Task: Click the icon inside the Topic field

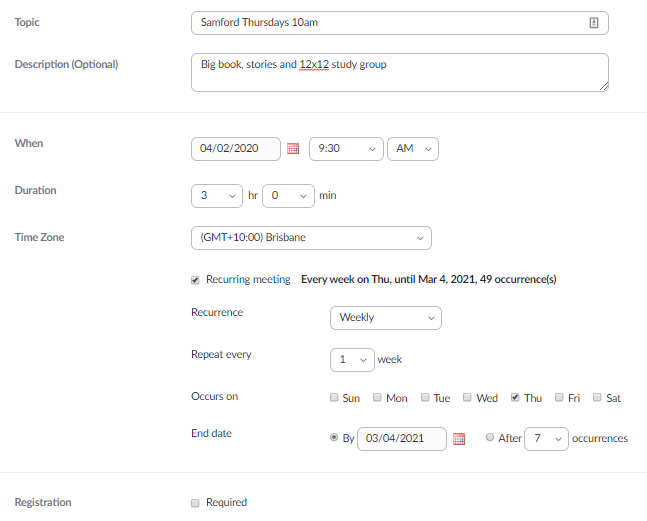Action: [x=594, y=22]
